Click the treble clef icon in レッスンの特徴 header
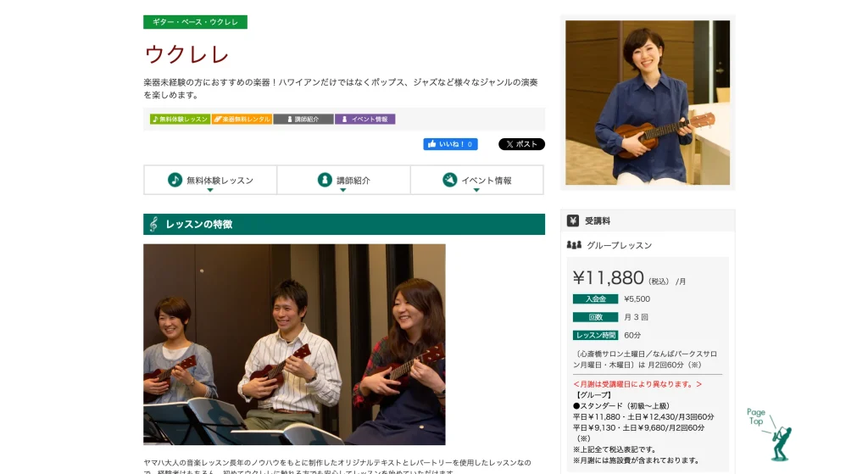This screenshot has height=474, width=868. [x=154, y=224]
